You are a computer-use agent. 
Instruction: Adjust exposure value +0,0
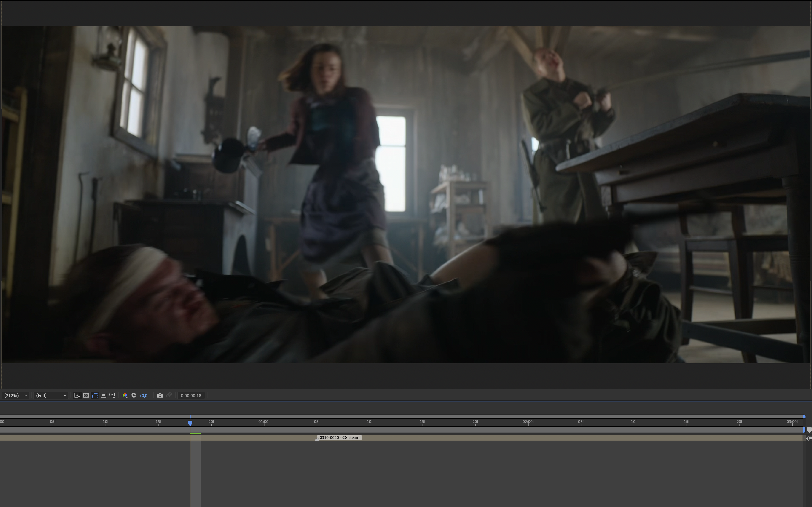[x=143, y=396]
